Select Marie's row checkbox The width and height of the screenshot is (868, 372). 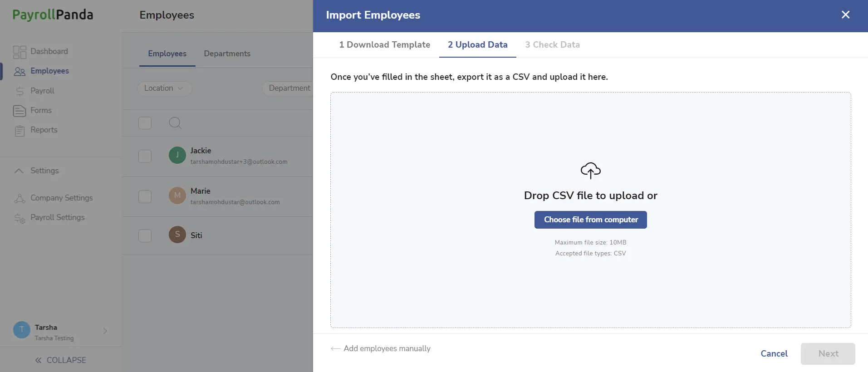tap(145, 196)
